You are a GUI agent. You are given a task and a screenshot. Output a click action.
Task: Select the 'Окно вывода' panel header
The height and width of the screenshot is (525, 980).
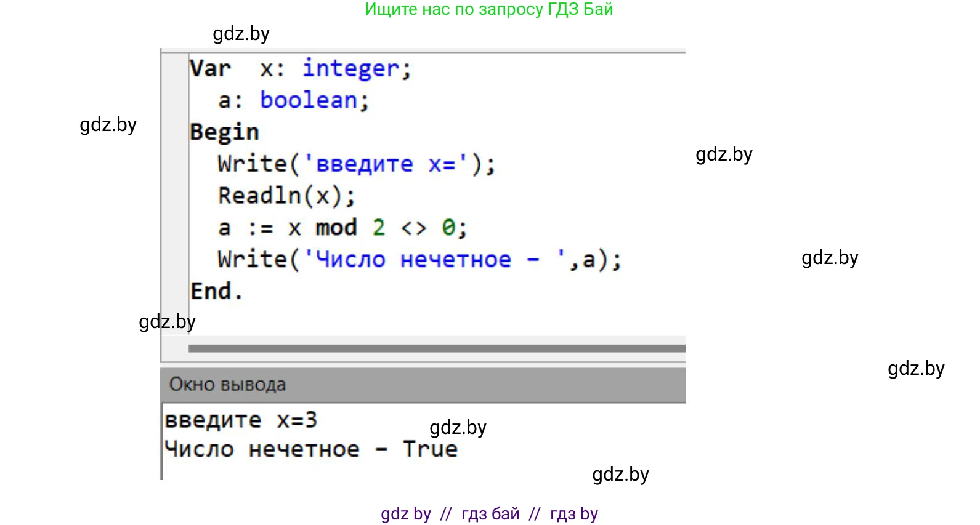coord(227,385)
